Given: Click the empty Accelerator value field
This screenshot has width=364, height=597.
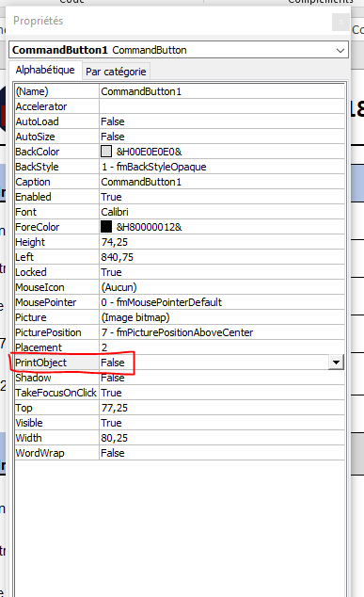Looking at the screenshot, I should click(222, 106).
